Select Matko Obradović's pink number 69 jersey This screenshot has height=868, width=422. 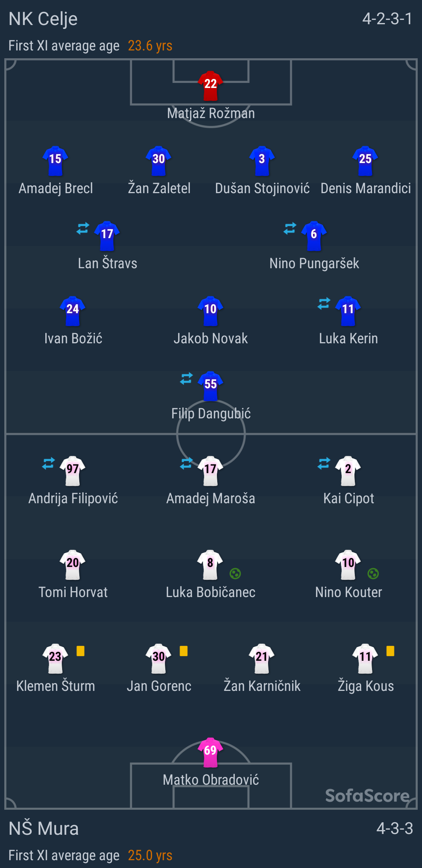(210, 752)
